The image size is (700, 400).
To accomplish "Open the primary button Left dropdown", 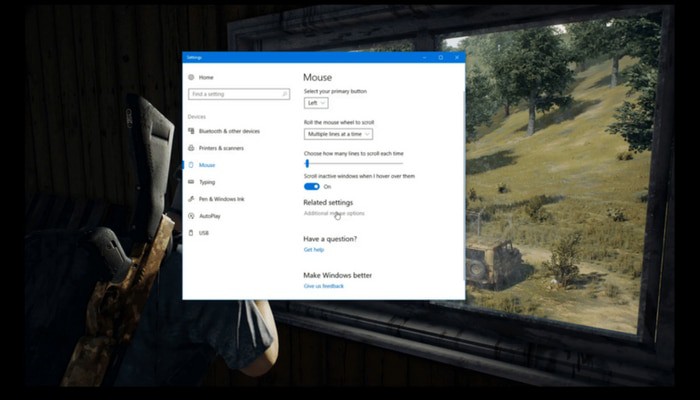I will tap(316, 103).
